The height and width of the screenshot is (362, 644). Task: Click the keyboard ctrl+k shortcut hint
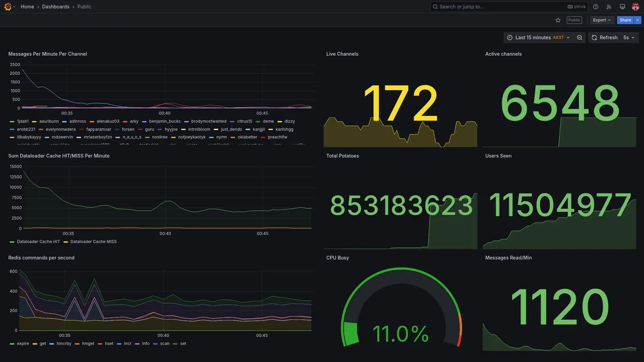577,7
